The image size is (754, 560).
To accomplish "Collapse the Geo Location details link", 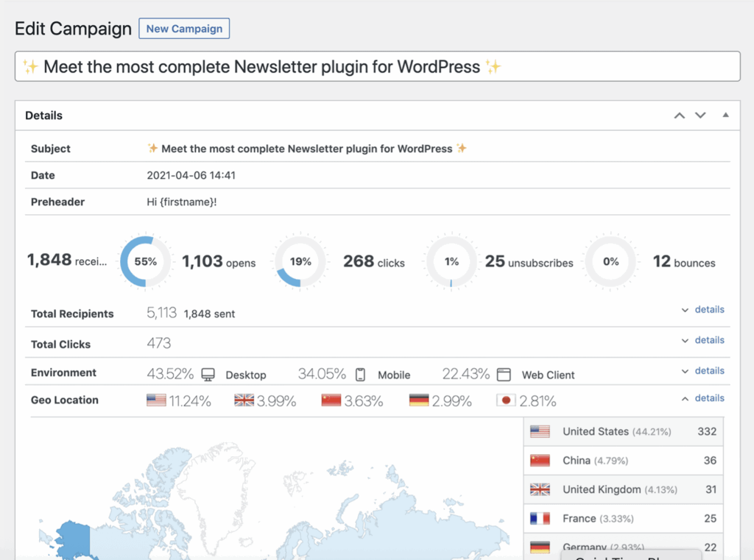I will coord(709,398).
